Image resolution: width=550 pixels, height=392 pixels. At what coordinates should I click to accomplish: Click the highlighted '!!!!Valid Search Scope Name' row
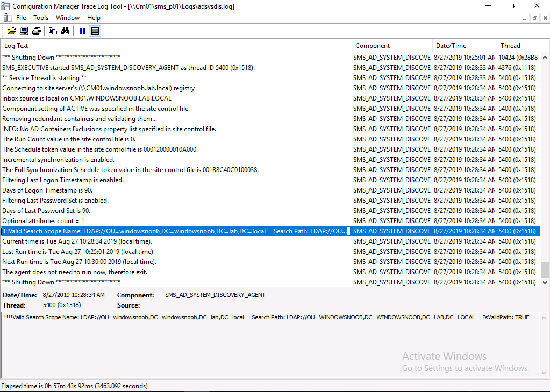(x=270, y=231)
